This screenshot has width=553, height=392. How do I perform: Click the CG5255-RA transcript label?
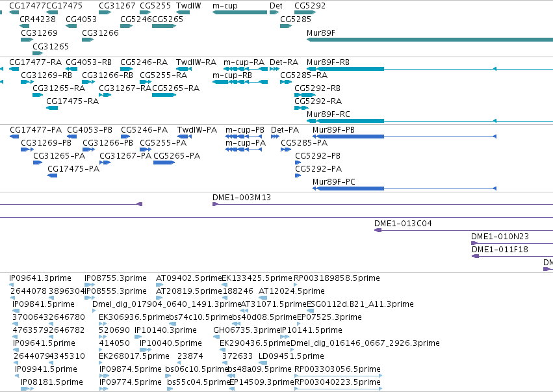click(x=163, y=75)
